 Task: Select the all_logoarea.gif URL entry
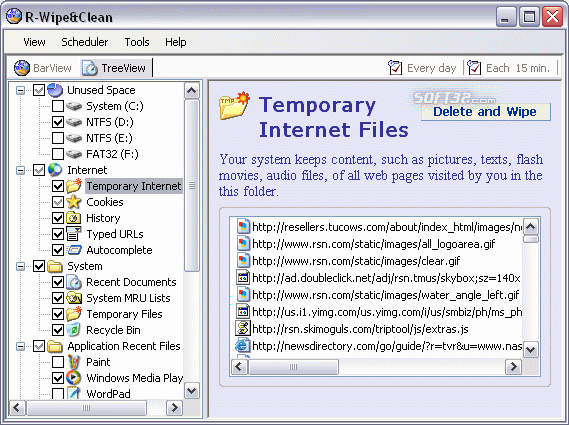coord(373,244)
